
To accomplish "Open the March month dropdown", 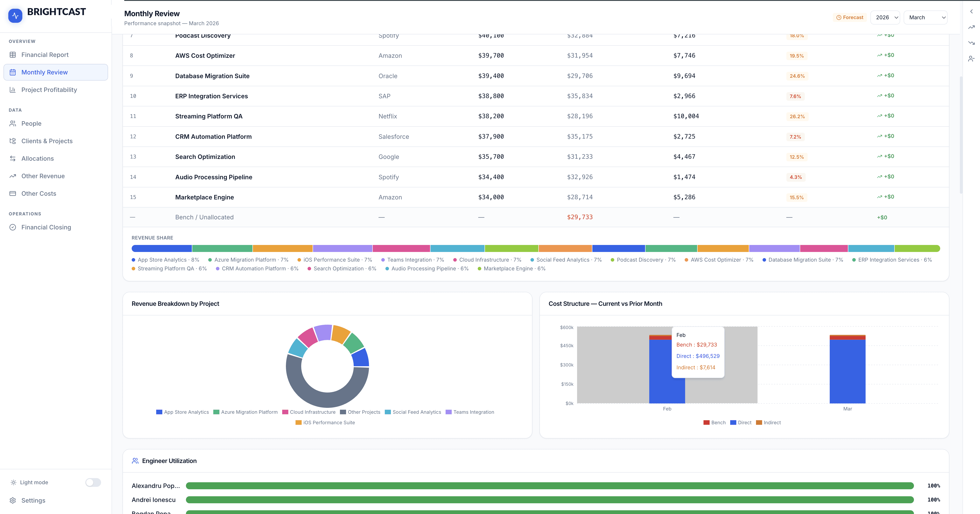I will coord(925,18).
